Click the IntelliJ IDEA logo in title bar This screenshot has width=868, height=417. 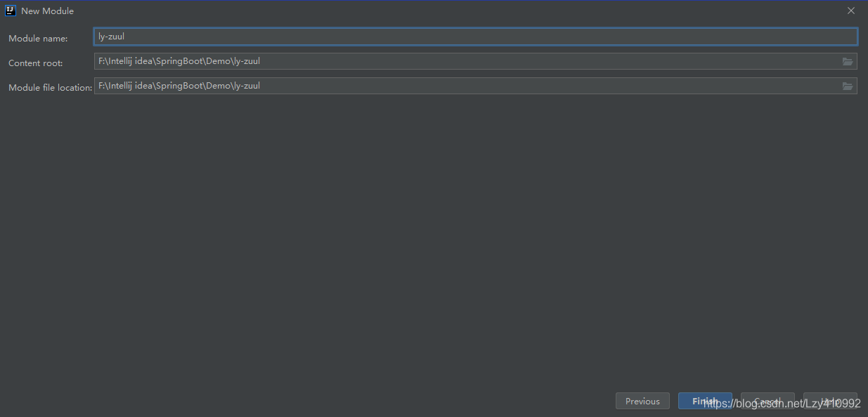11,11
